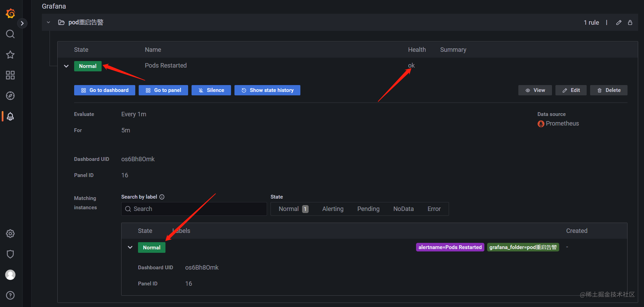Open the search icon in the sidebar
This screenshot has height=307, width=644.
tap(10, 34)
